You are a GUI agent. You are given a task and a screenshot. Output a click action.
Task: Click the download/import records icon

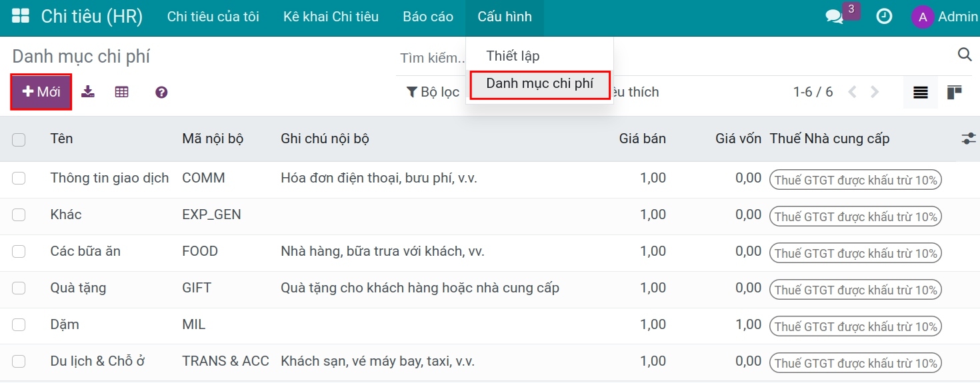coord(88,92)
